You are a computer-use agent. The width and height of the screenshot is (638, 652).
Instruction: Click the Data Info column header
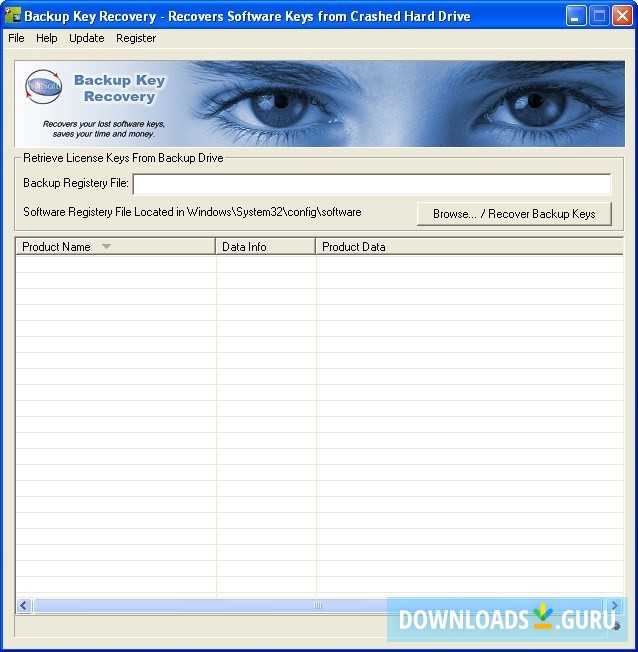click(265, 247)
